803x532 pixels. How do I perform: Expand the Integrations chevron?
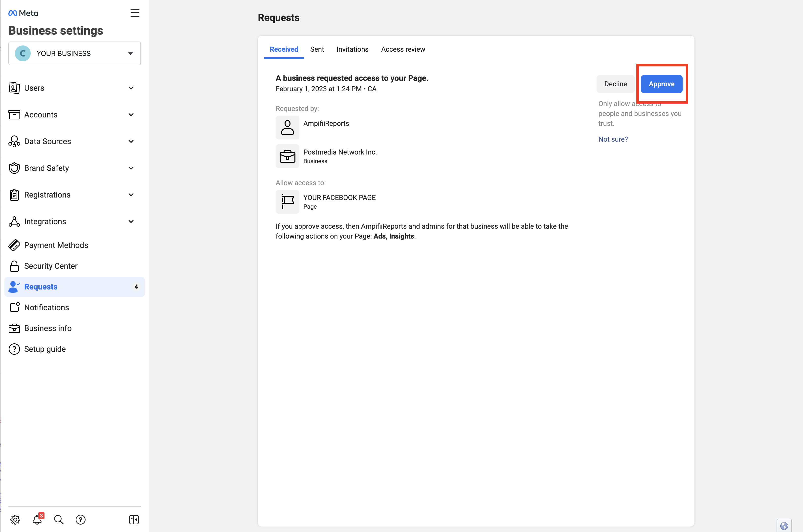(131, 222)
